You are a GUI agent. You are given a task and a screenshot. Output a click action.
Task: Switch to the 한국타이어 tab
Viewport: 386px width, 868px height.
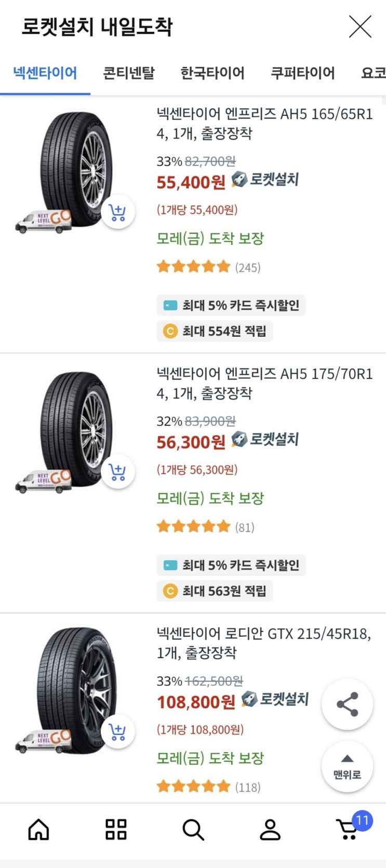[212, 73]
